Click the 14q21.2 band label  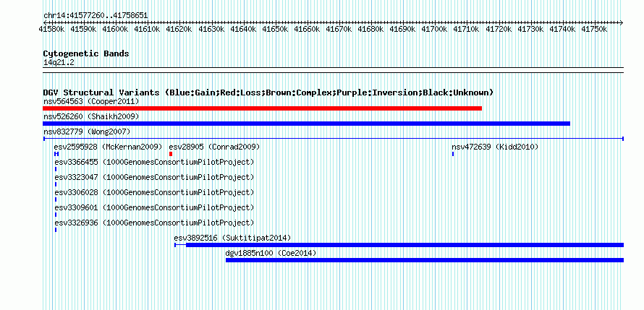click(59, 62)
